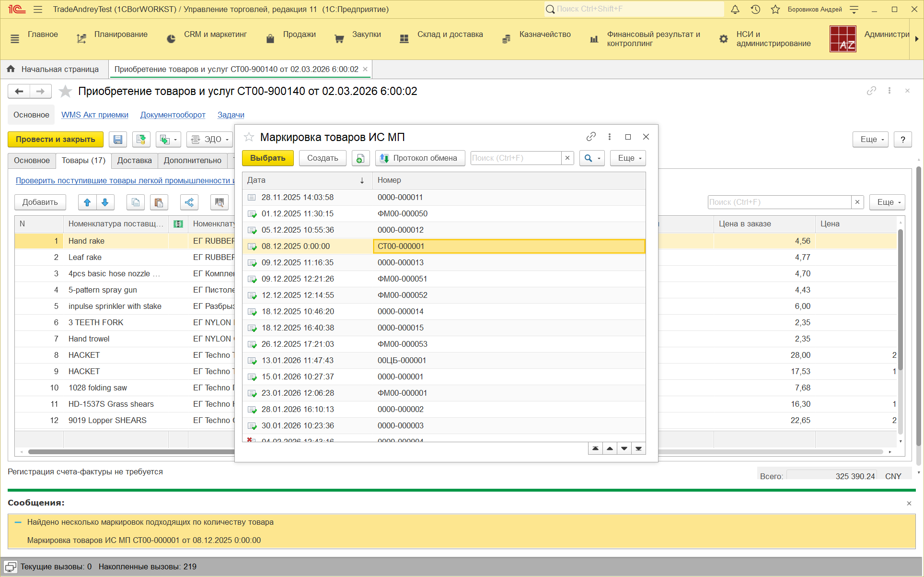The width and height of the screenshot is (924, 577).
Task: Click move row down arrow icon
Action: tap(105, 202)
